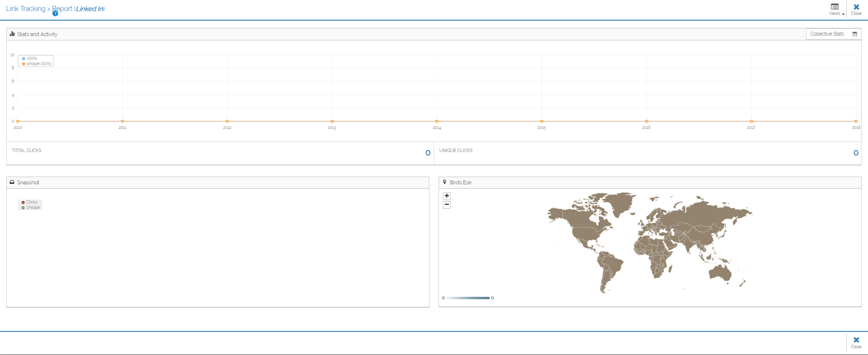The width and height of the screenshot is (868, 355).
Task: Toggle the clicks series in chart legend
Action: tap(30, 58)
